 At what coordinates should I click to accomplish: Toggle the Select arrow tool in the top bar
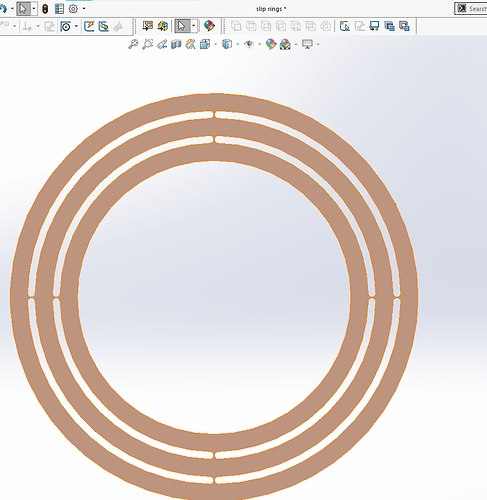click(x=23, y=9)
